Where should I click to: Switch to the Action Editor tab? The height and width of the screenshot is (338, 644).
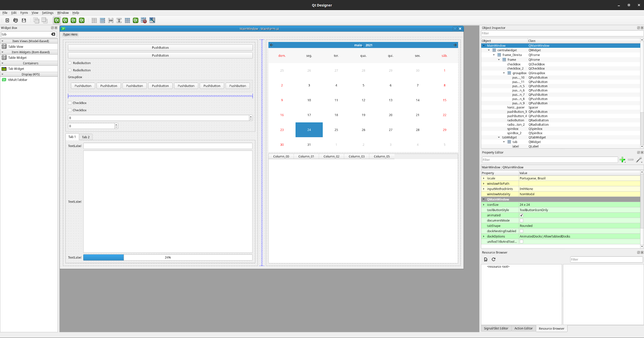pos(523,328)
